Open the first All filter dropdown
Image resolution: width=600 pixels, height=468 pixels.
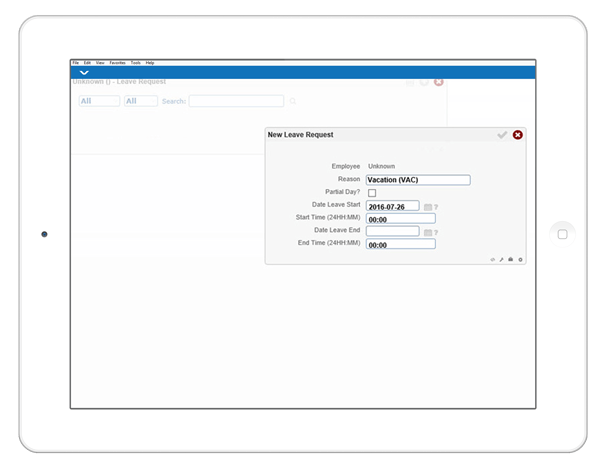(99, 101)
